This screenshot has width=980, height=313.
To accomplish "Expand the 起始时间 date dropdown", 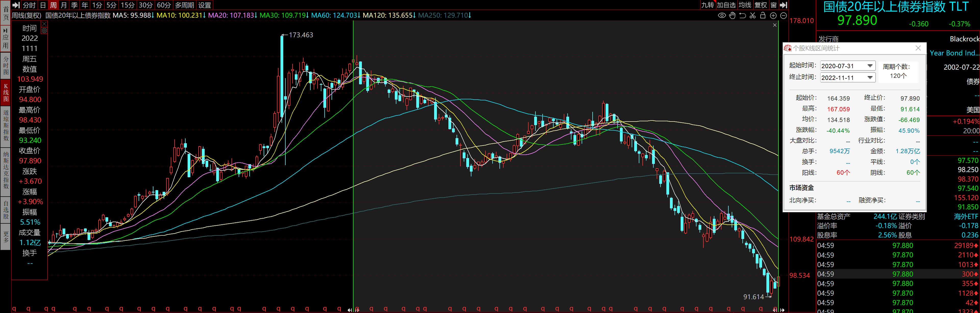I will pos(870,66).
